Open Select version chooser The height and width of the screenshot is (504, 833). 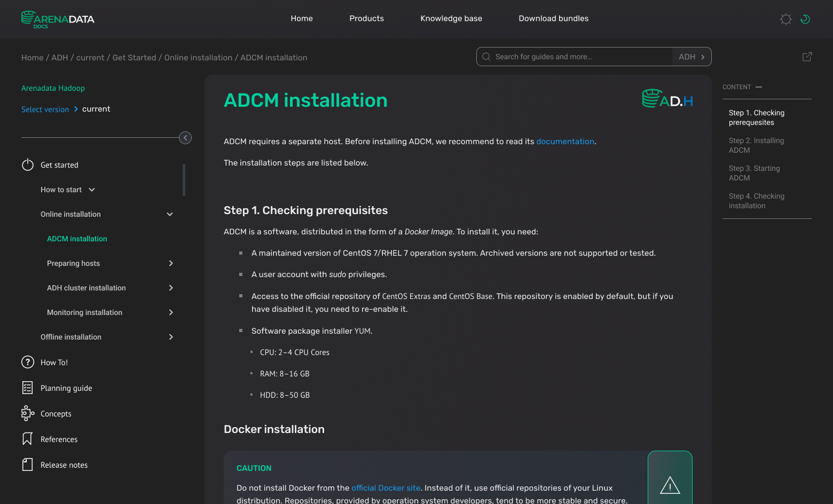click(x=45, y=109)
